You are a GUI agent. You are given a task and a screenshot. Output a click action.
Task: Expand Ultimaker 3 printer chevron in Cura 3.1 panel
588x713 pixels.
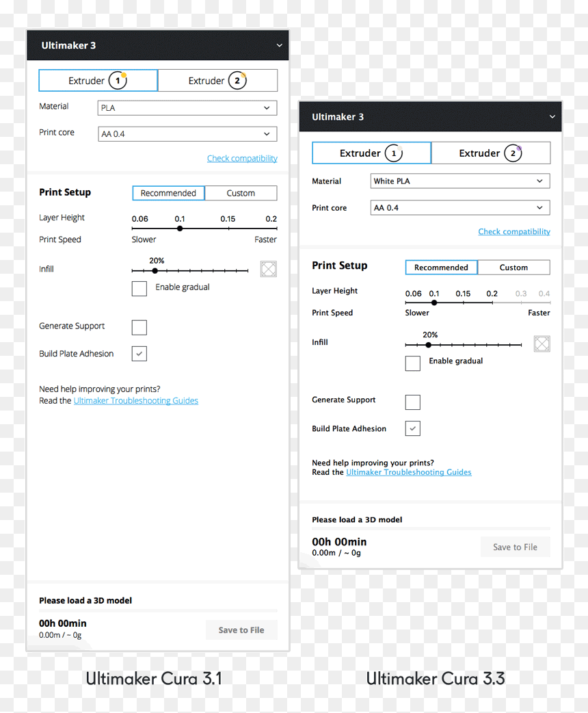point(280,45)
